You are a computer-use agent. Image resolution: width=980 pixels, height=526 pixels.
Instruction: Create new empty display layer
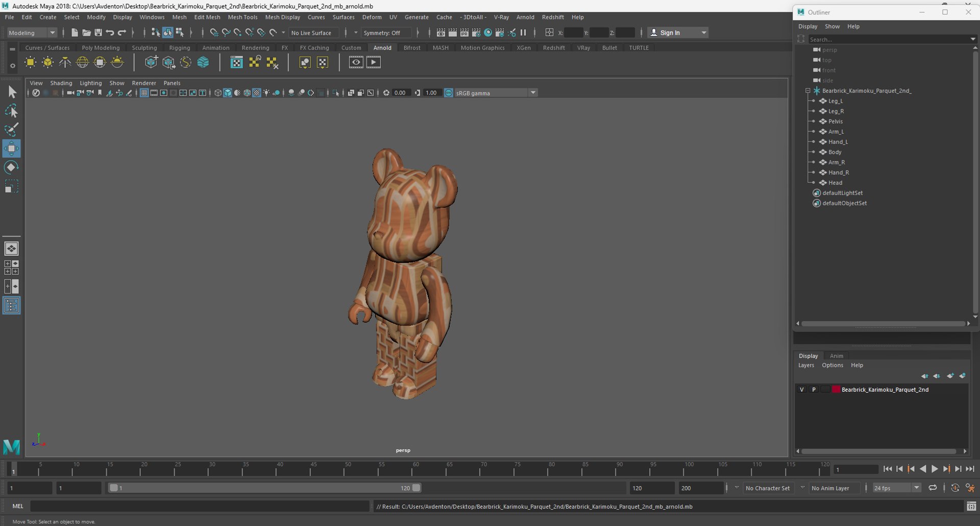point(950,376)
